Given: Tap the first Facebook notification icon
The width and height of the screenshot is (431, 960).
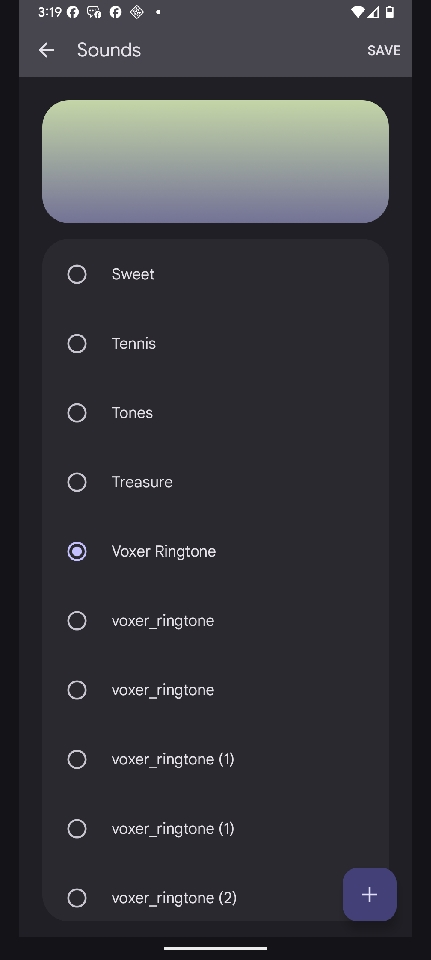Looking at the screenshot, I should click(x=73, y=12).
